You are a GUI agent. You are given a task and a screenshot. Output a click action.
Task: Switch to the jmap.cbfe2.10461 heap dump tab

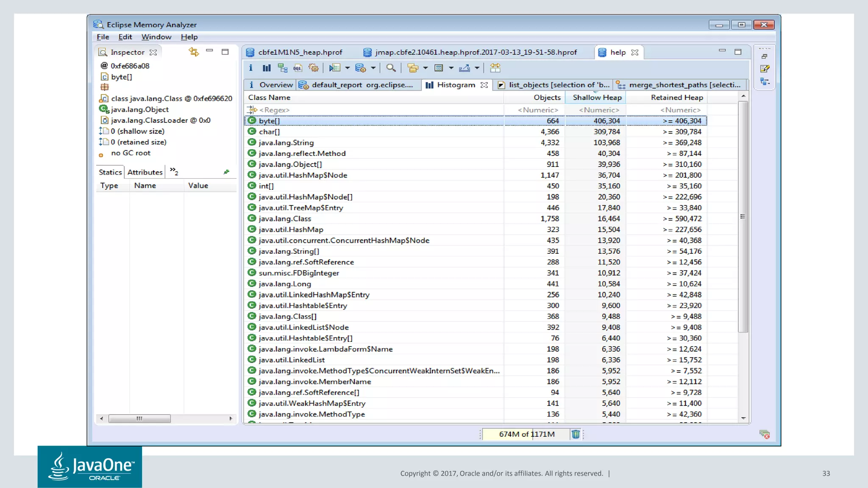[x=470, y=52]
